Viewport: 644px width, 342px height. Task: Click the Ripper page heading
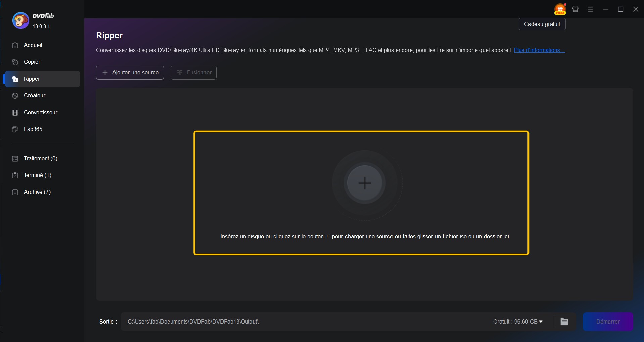109,36
